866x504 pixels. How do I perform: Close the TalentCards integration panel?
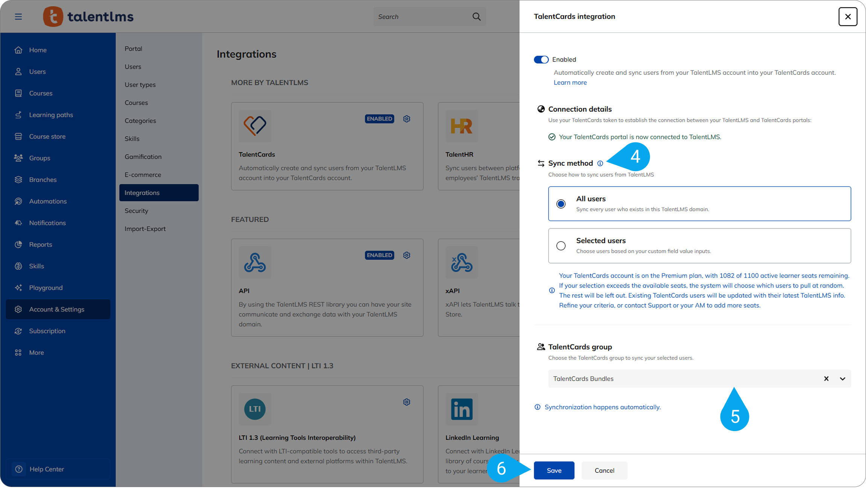click(x=848, y=17)
